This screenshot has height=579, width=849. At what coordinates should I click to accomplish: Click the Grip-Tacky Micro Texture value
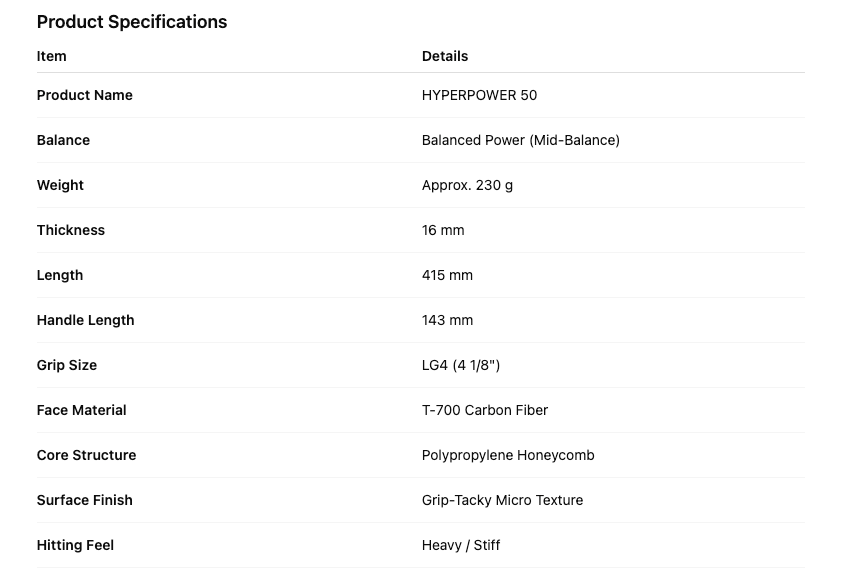(x=502, y=500)
